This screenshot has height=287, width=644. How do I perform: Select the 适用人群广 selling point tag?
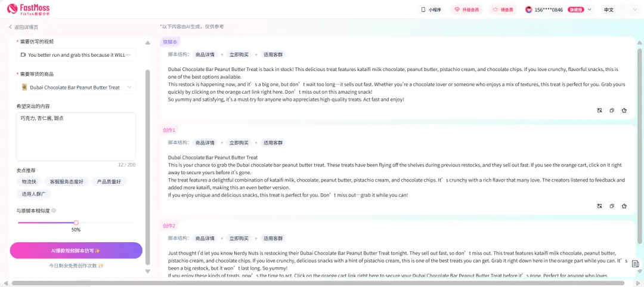[x=34, y=193]
